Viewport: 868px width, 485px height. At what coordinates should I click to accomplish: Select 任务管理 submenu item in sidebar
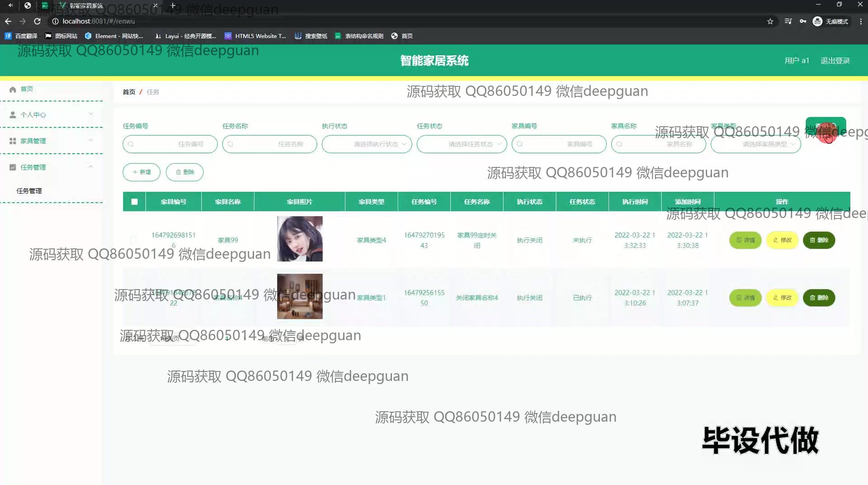tap(29, 191)
